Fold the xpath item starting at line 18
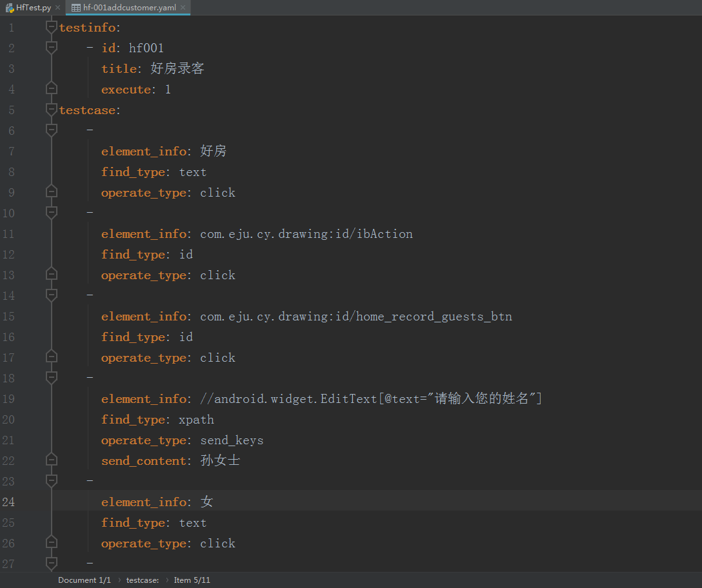702x588 pixels. pyautogui.click(x=52, y=378)
